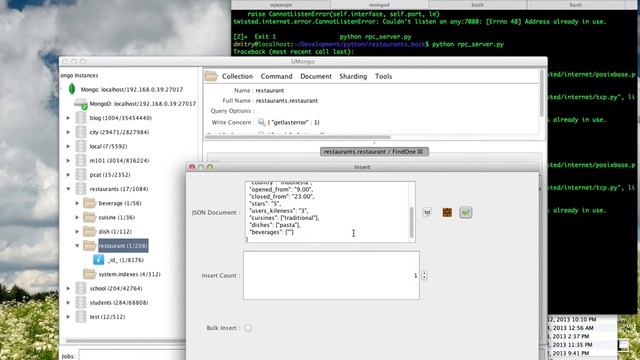Open the Command menu

tap(276, 76)
